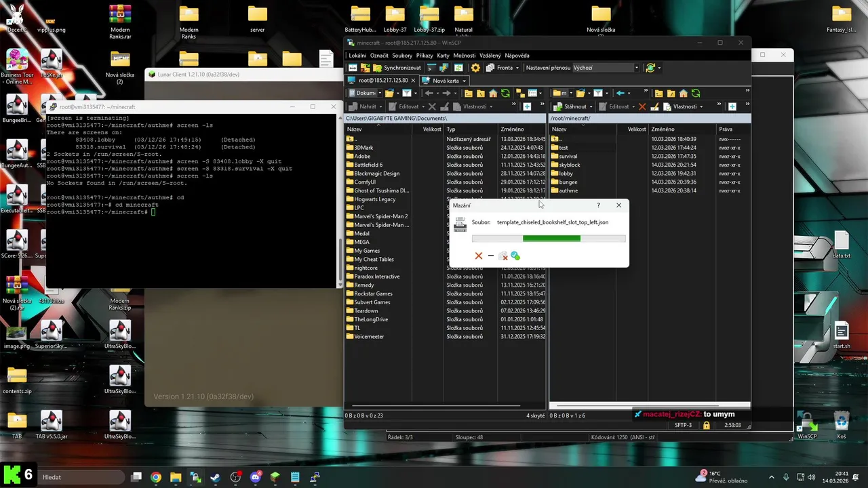
Task: Open the Příkazy menu
Action: pyautogui.click(x=425, y=56)
